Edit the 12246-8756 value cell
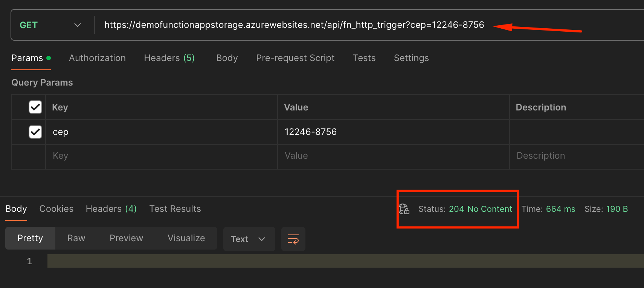 coord(394,132)
